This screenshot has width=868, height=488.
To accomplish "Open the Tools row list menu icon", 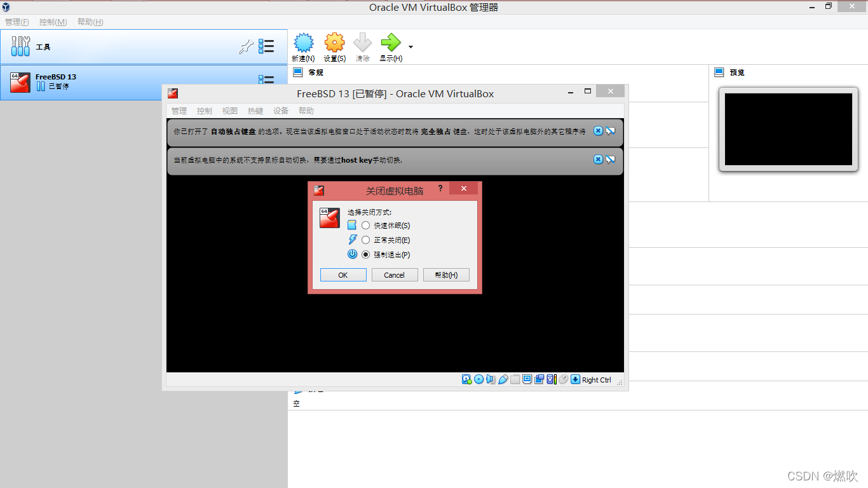I will (x=266, y=46).
